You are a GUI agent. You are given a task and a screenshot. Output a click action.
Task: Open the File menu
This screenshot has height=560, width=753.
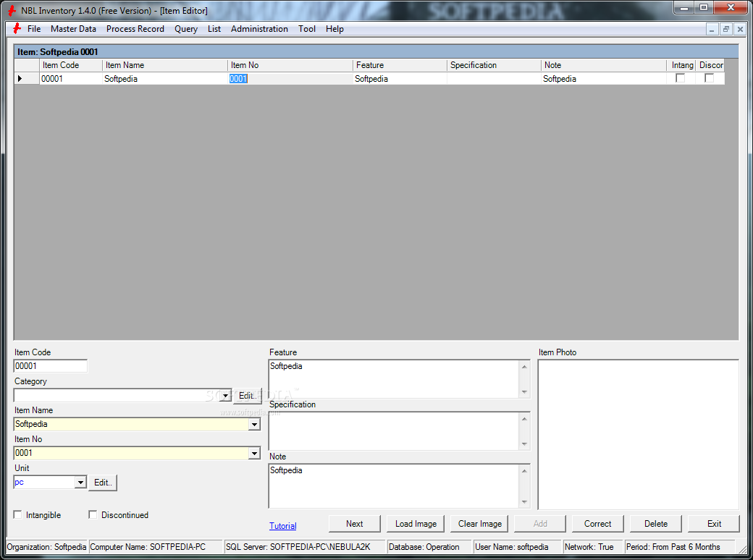[x=34, y=29]
